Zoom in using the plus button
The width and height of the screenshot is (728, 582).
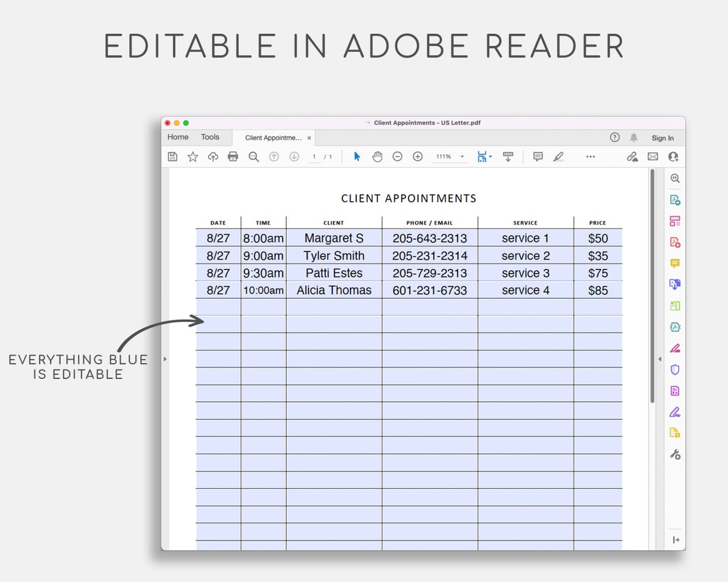[x=418, y=156]
